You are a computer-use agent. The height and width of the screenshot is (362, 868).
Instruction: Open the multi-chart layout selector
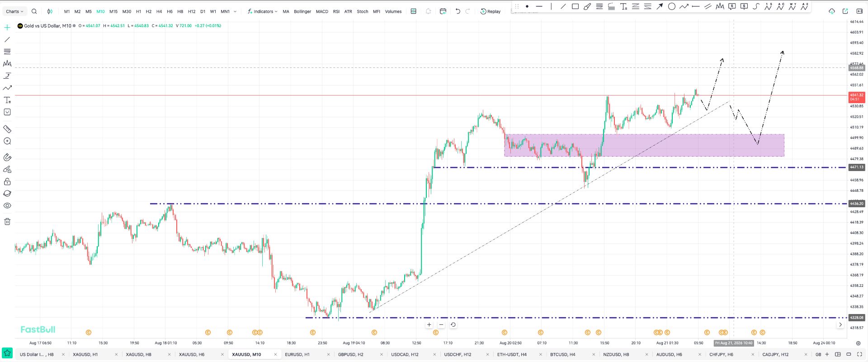[x=838, y=354]
